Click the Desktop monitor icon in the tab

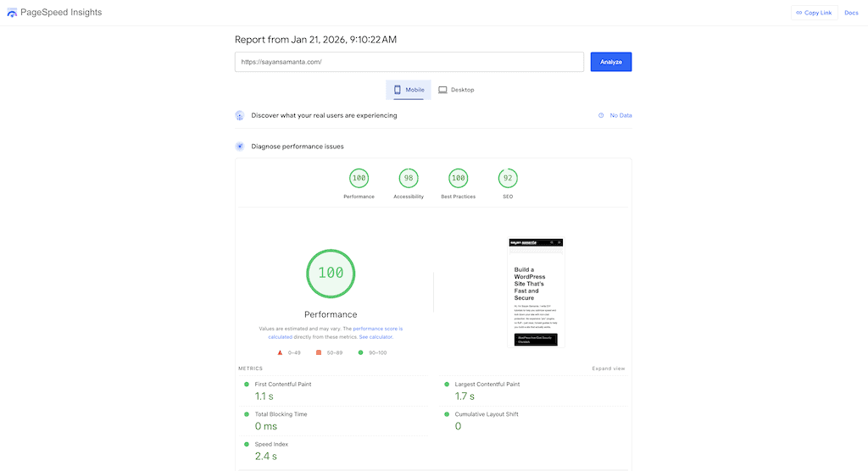(x=442, y=90)
